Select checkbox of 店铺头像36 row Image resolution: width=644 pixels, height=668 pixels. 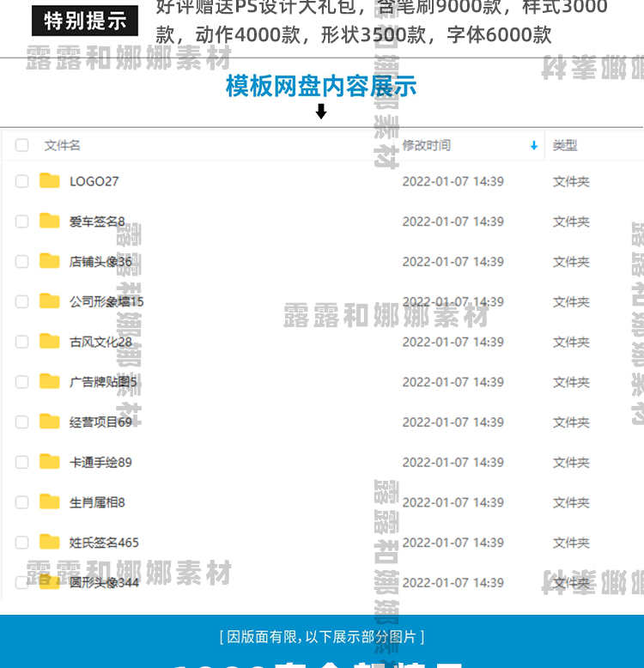[x=21, y=262]
